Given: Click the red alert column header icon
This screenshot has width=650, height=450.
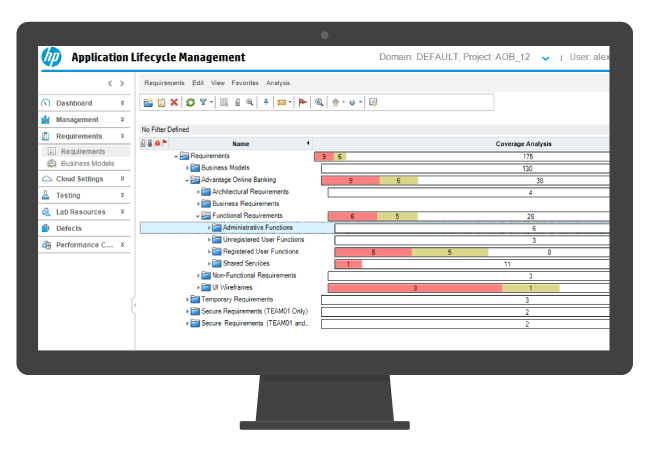Looking at the screenshot, I should click(x=158, y=143).
